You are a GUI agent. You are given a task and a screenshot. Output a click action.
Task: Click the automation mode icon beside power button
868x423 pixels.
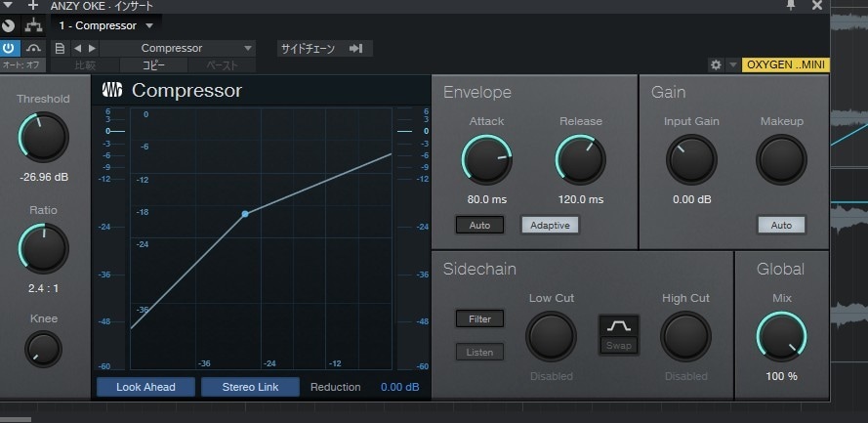tap(33, 48)
